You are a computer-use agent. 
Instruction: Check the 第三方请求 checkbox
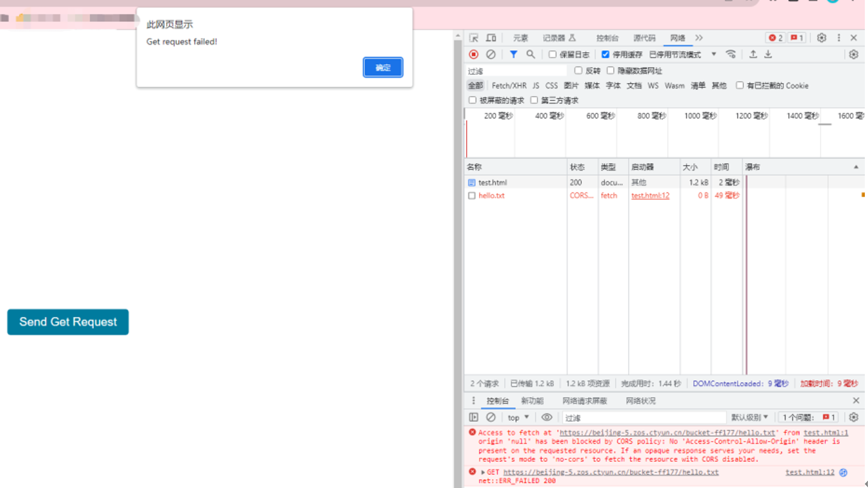pos(534,100)
